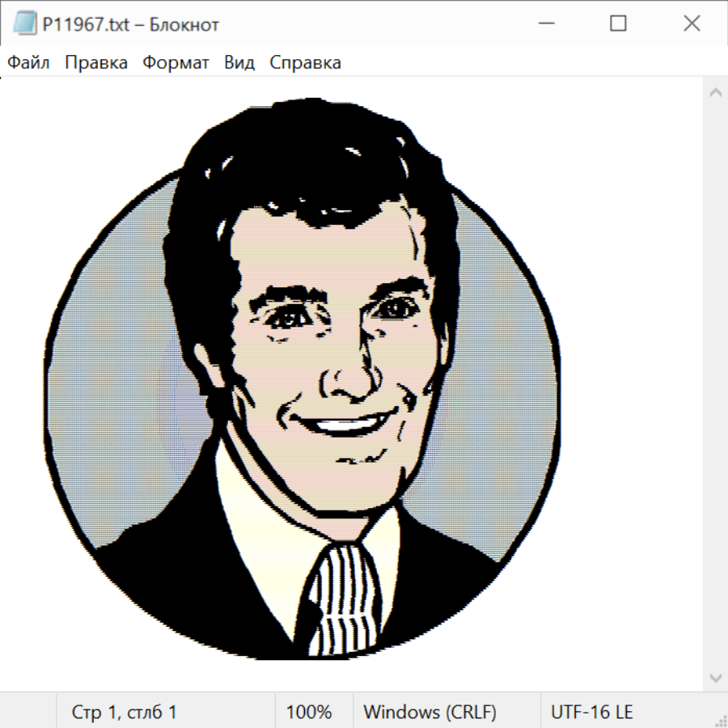Click the P11967.txt – Блокнот title text
Image resolution: width=728 pixels, height=728 pixels.
tap(131, 24)
